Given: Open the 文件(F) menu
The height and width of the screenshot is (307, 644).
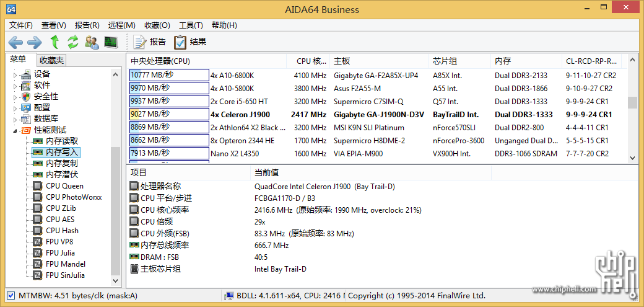Looking at the screenshot, I should [x=21, y=25].
